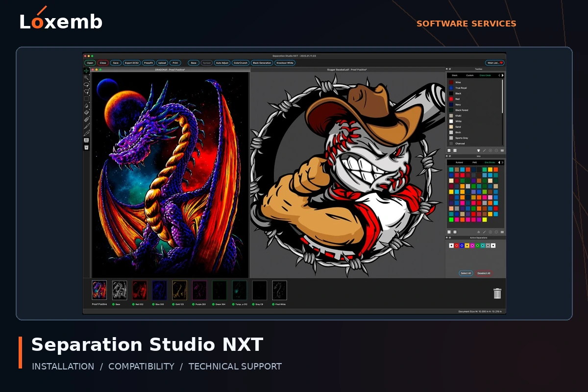Toggle the green dot beside Gray C8
The image size is (588, 392).
coord(253,304)
